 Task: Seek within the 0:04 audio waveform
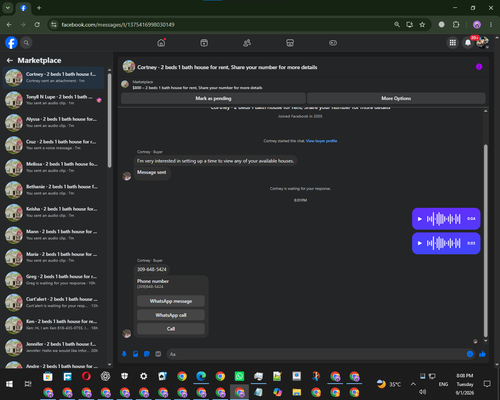(x=444, y=219)
